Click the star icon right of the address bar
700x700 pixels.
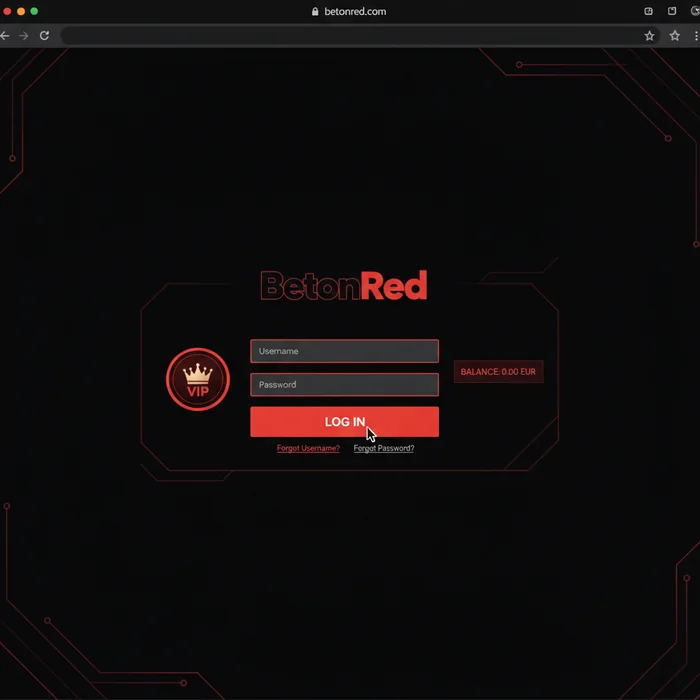pyautogui.click(x=675, y=36)
